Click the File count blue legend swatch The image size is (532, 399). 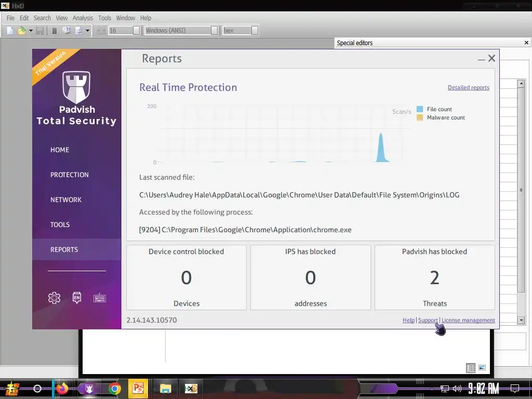(420, 109)
